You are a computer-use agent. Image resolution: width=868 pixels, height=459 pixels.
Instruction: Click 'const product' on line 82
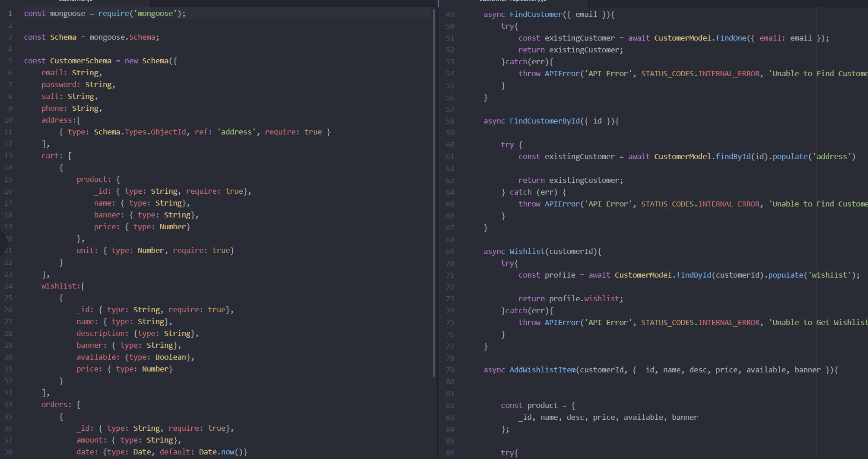[x=529, y=405]
